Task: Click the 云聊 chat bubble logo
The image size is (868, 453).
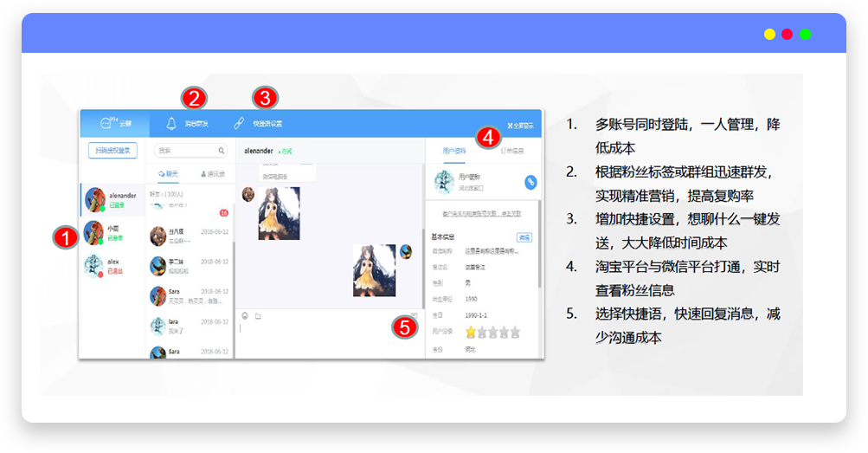Action: tap(109, 124)
